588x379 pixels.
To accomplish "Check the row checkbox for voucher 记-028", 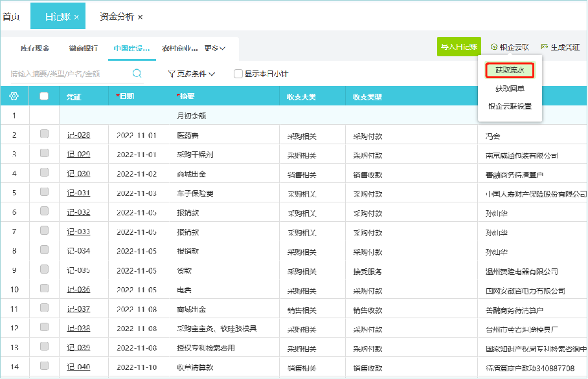I will point(43,135).
